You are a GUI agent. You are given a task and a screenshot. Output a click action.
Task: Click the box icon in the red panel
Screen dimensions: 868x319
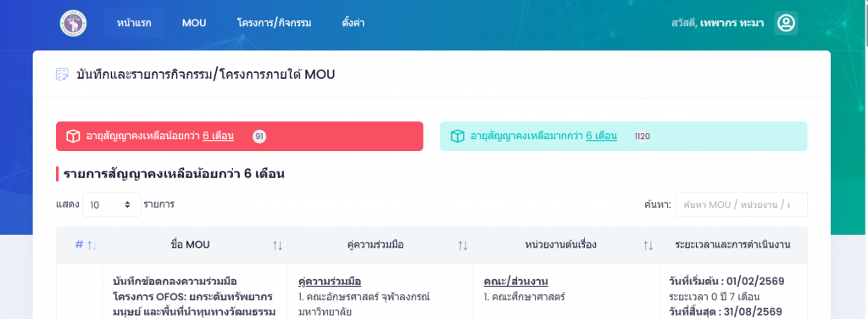coord(73,137)
